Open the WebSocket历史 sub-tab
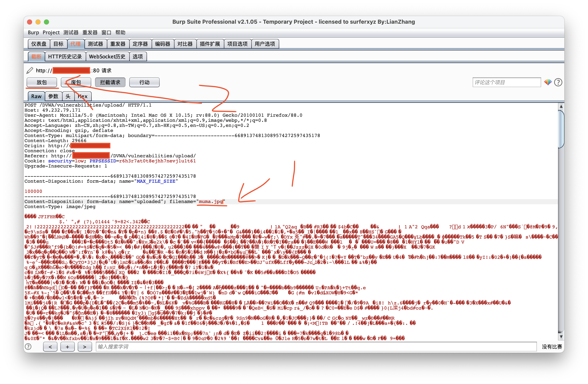This screenshot has height=384, width=588. 108,56
